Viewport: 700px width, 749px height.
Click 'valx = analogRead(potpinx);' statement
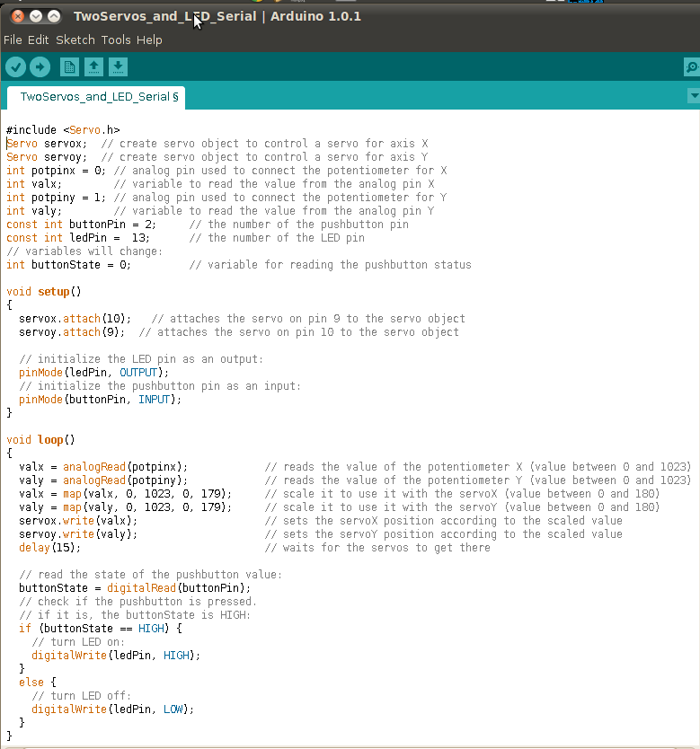point(103,467)
